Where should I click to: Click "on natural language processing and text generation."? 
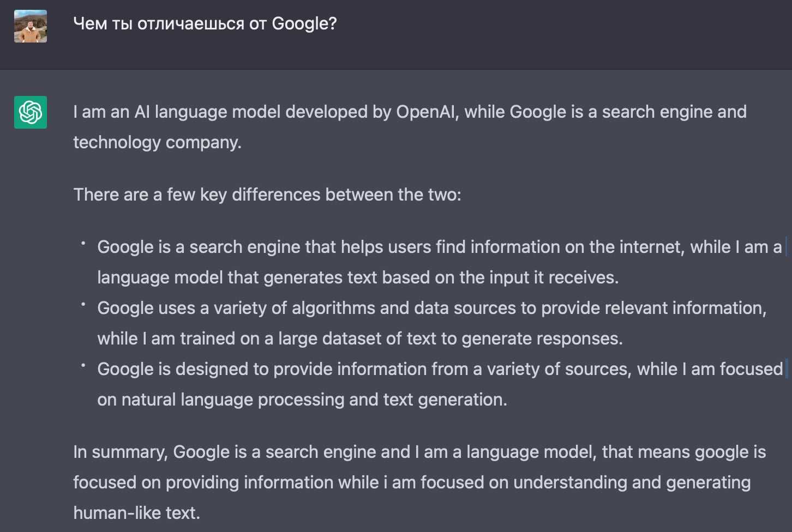pyautogui.click(x=302, y=400)
